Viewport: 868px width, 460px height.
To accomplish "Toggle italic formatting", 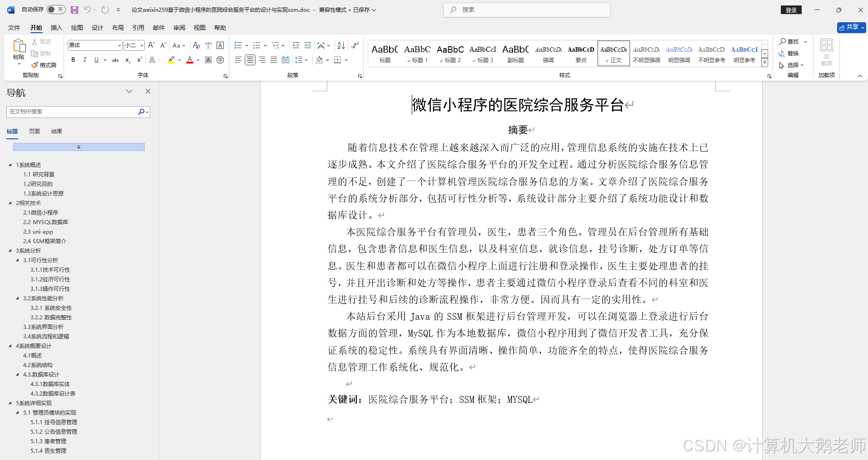I will [x=84, y=60].
